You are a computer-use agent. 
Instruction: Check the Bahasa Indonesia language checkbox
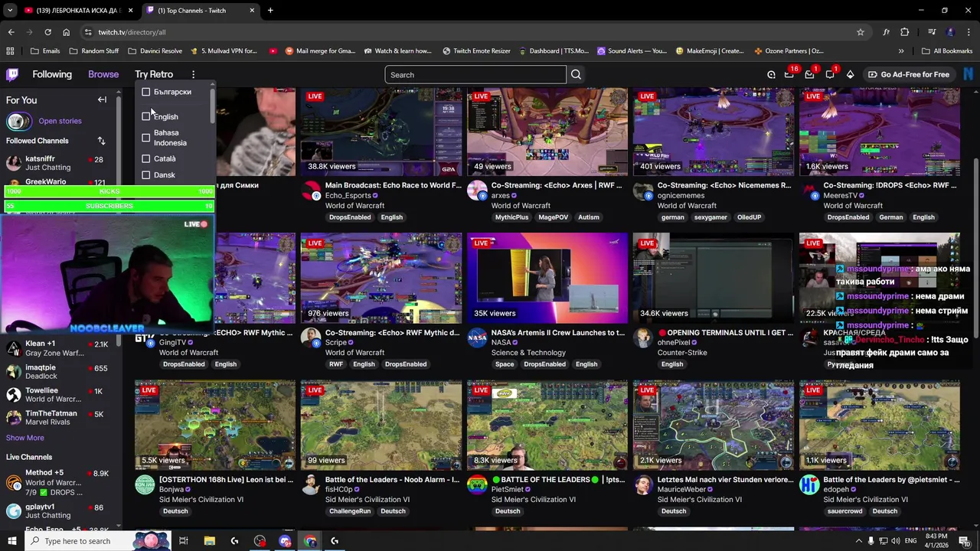146,138
